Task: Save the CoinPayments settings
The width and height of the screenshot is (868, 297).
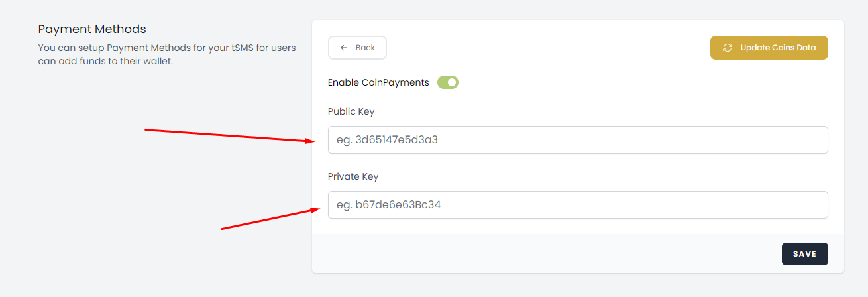Action: pyautogui.click(x=804, y=254)
